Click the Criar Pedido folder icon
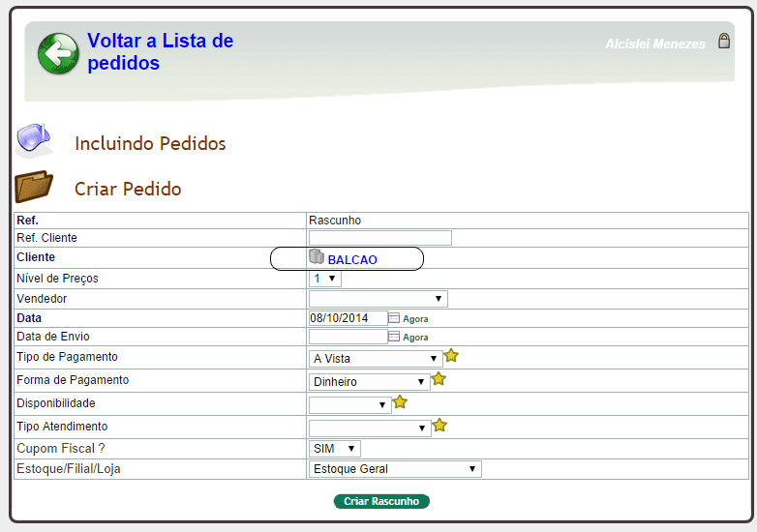 [34, 186]
